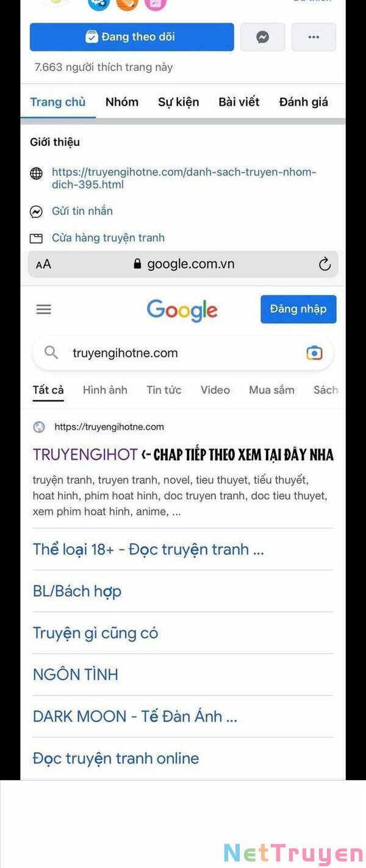Tap the reload page icon in address bar
The image size is (366, 868).
click(325, 264)
